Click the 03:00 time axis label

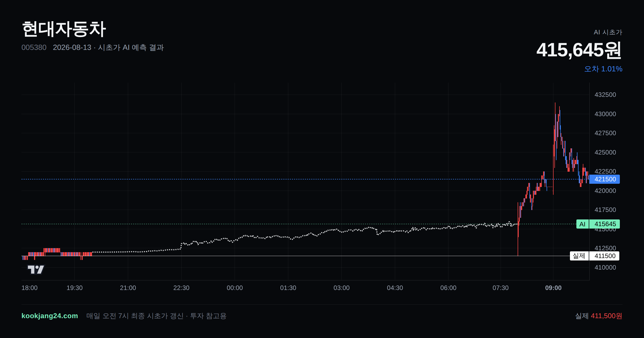342,288
